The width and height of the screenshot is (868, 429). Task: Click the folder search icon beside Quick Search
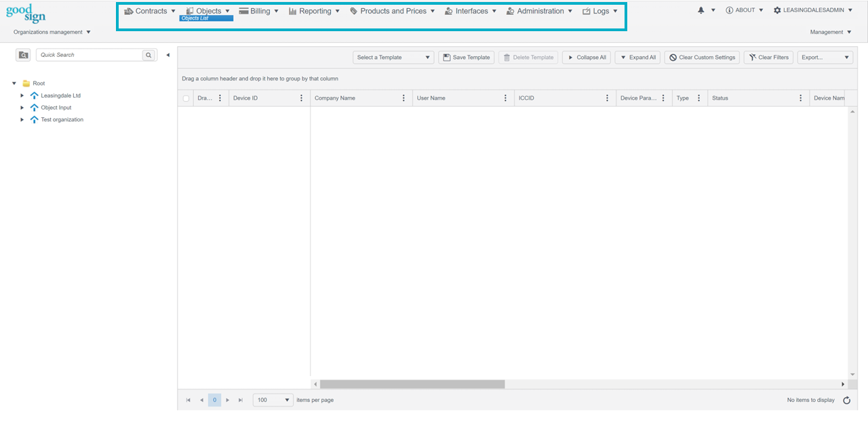click(x=23, y=55)
